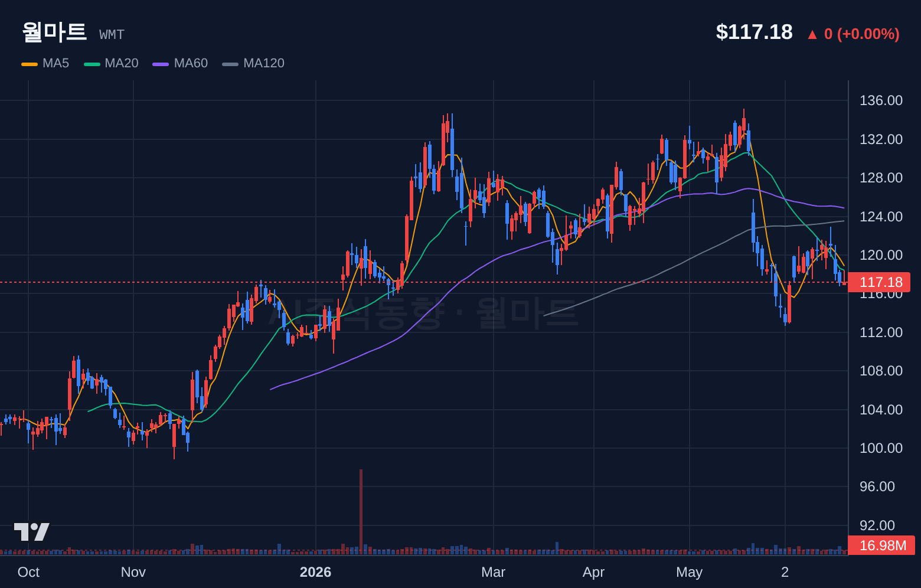
Task: Click the Mar time axis label
Action: 494,572
